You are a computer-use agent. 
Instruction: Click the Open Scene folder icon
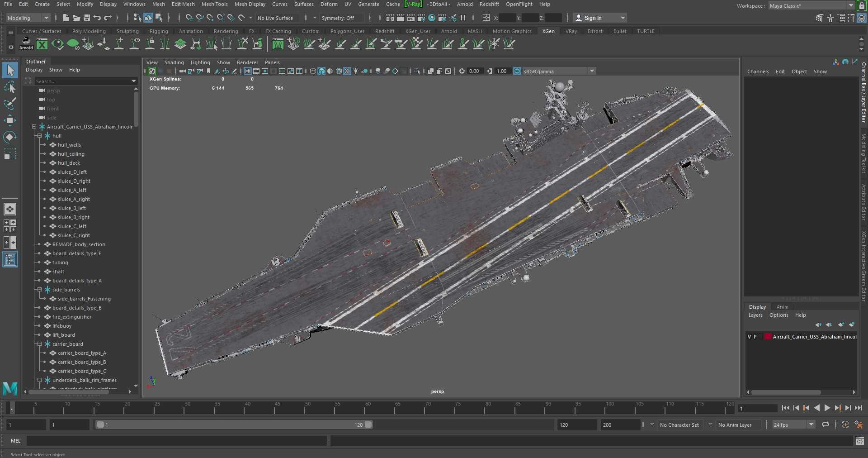76,18
